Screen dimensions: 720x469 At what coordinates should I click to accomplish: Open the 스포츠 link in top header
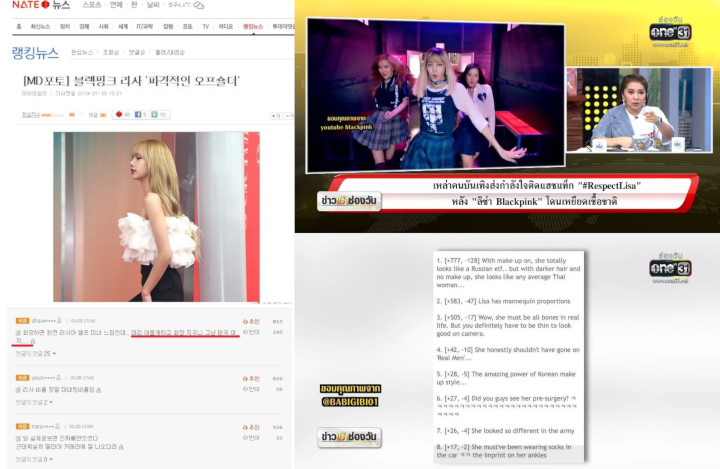(91, 5)
